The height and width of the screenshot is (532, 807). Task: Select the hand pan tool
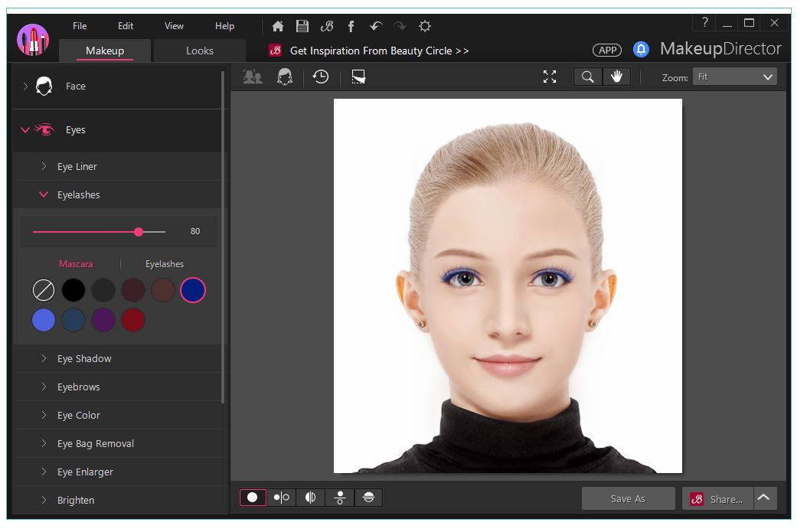click(616, 77)
